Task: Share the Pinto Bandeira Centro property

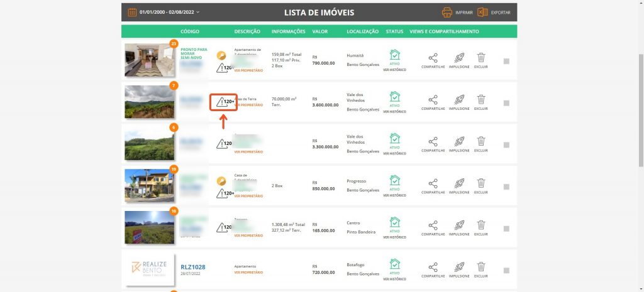Action: 433,225
